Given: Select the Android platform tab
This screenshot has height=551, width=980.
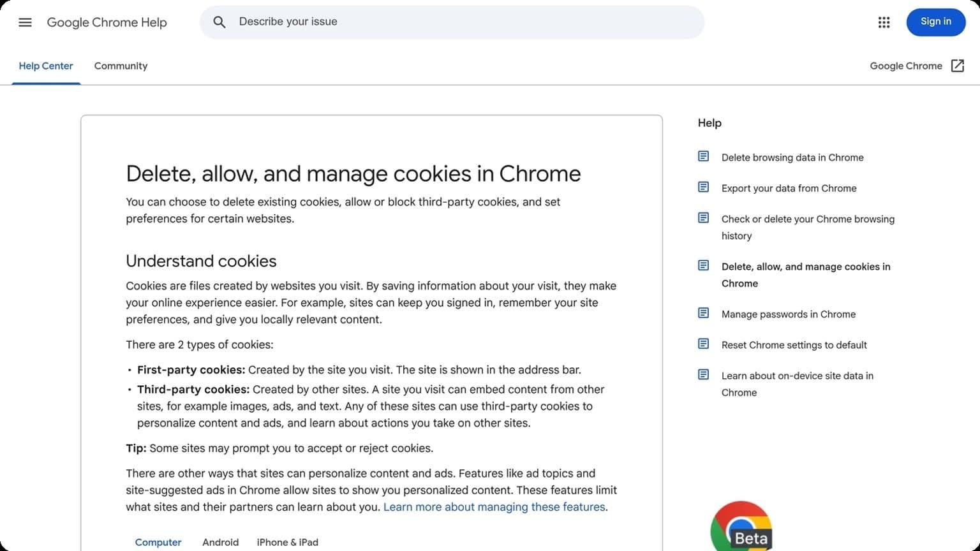Looking at the screenshot, I should coord(220,542).
